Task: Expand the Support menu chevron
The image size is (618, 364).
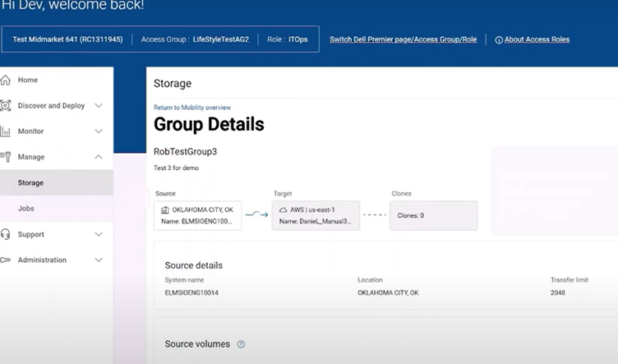Action: (99, 234)
